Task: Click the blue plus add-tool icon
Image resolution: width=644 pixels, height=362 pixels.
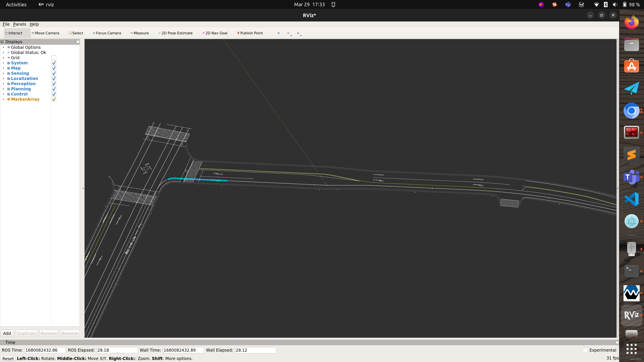Action: 279,33
